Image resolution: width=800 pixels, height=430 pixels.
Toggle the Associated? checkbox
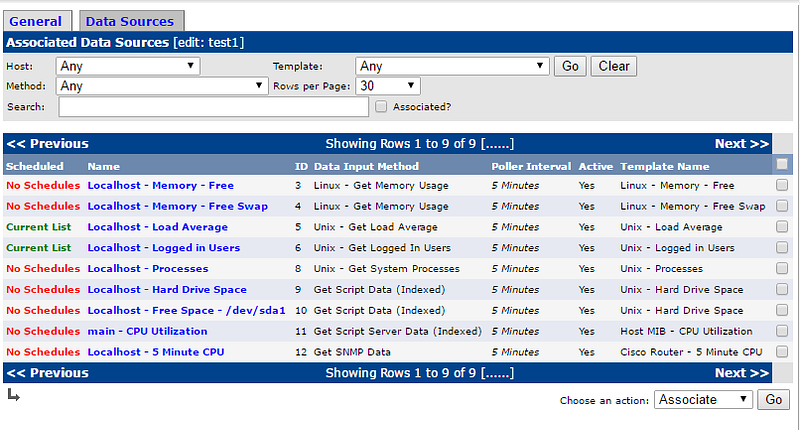coord(381,107)
